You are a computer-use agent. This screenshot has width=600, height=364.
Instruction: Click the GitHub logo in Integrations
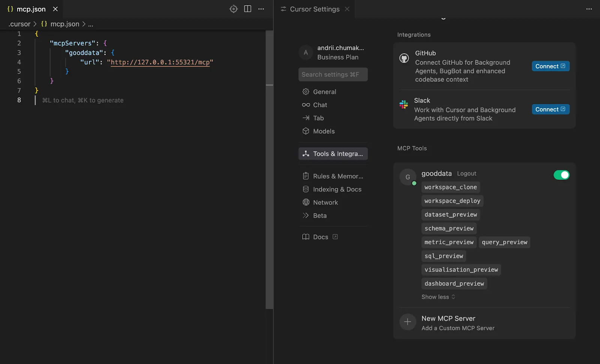coord(404,58)
